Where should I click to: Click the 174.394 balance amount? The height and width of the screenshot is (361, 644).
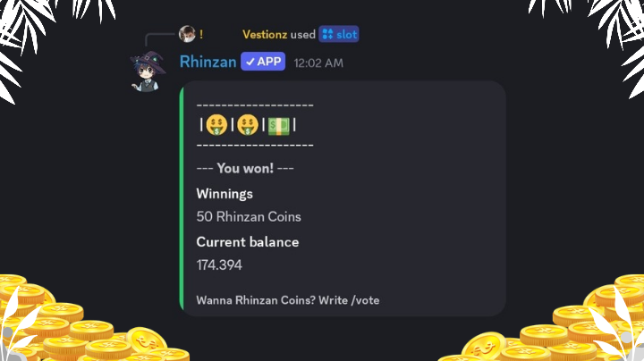[219, 265]
